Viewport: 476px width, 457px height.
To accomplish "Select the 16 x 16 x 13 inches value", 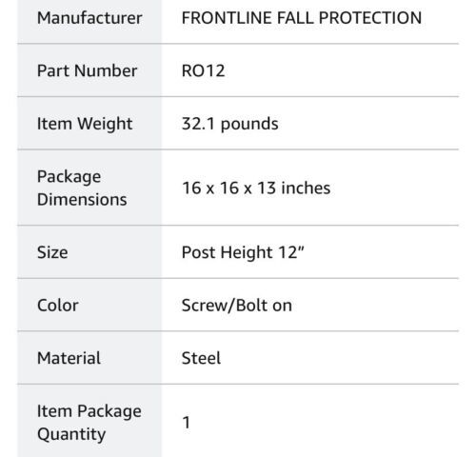I will (256, 188).
